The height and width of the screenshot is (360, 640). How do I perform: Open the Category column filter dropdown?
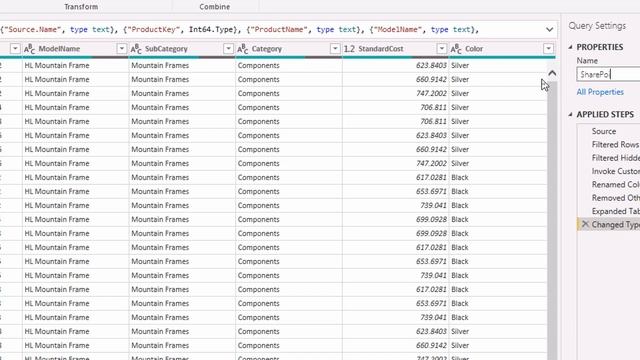tap(335, 49)
